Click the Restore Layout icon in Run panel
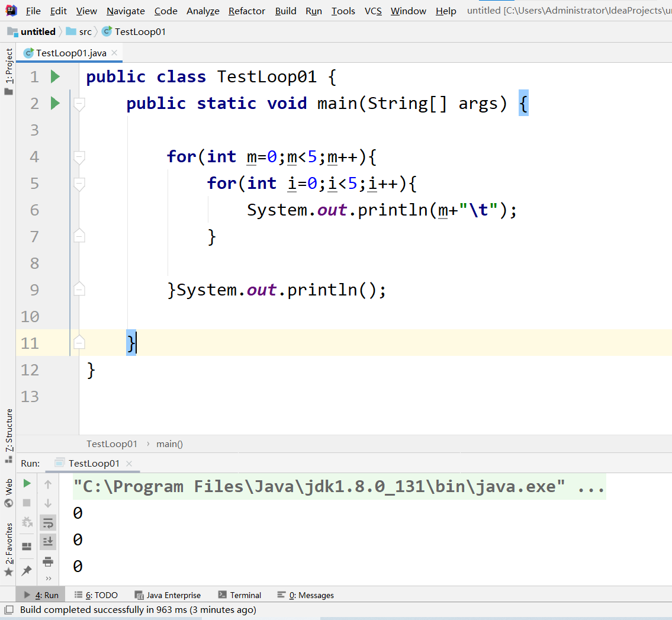 pyautogui.click(x=27, y=546)
